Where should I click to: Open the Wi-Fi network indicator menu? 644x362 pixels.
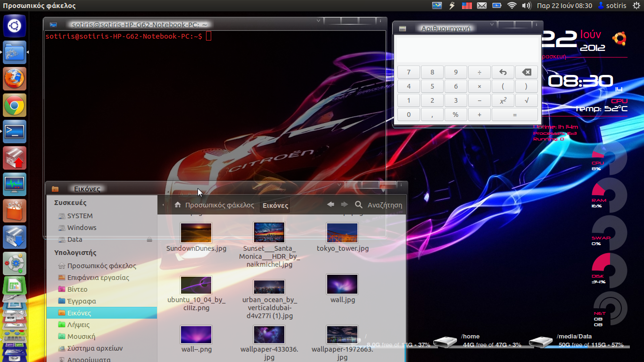tap(512, 6)
